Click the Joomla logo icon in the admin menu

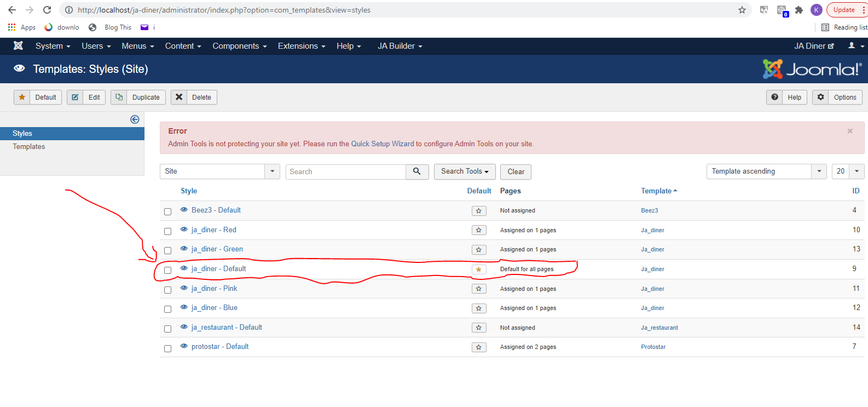click(x=18, y=46)
